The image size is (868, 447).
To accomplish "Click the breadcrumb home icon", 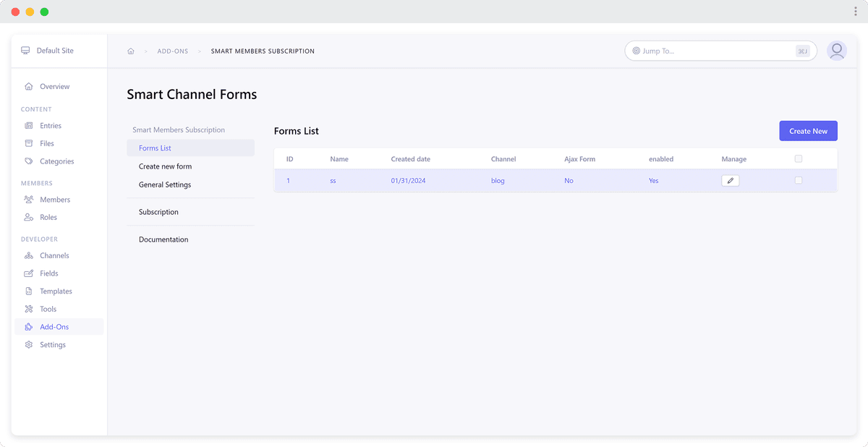I will [x=131, y=51].
